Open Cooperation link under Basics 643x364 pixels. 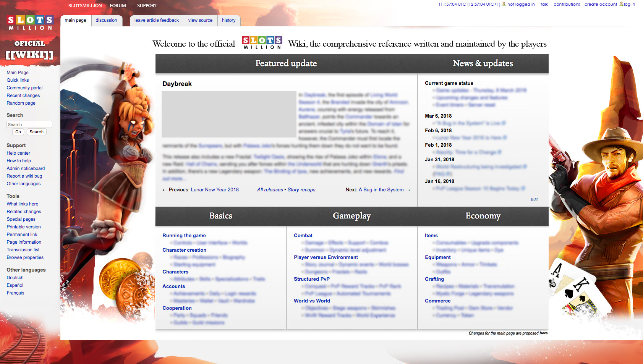coord(177,308)
